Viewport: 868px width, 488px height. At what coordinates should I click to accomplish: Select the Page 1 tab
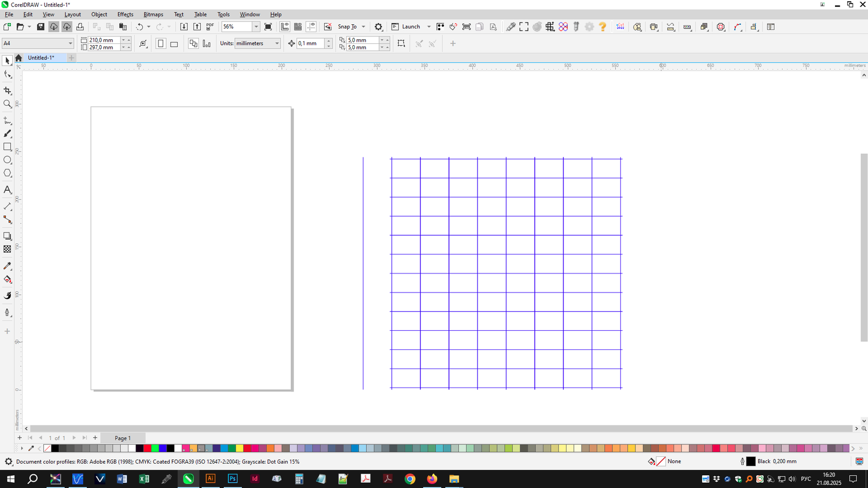123,438
